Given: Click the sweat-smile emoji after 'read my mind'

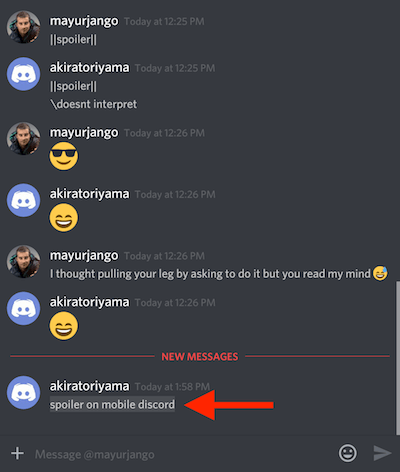Looking at the screenshot, I should coord(380,273).
